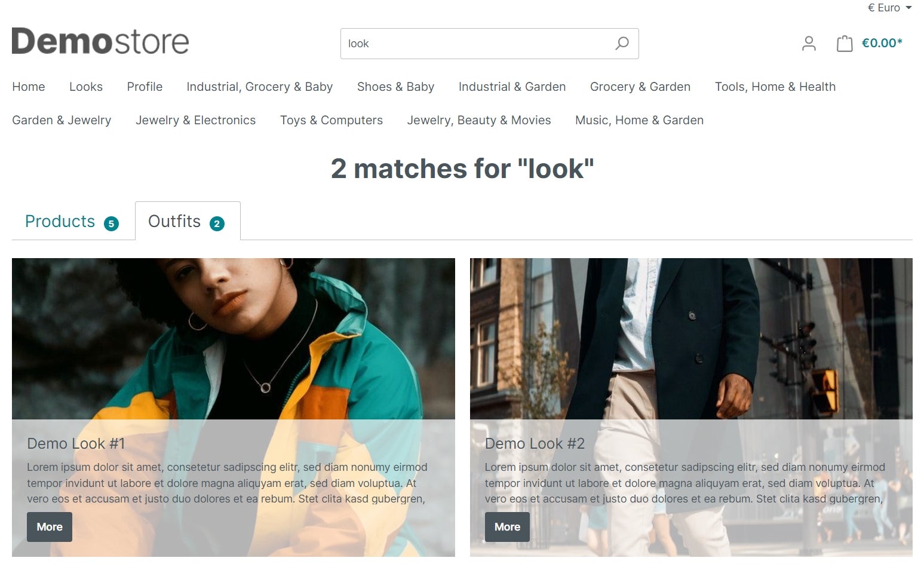Open the Looks menu item
Screen dimensions: 924x570
coord(86,87)
